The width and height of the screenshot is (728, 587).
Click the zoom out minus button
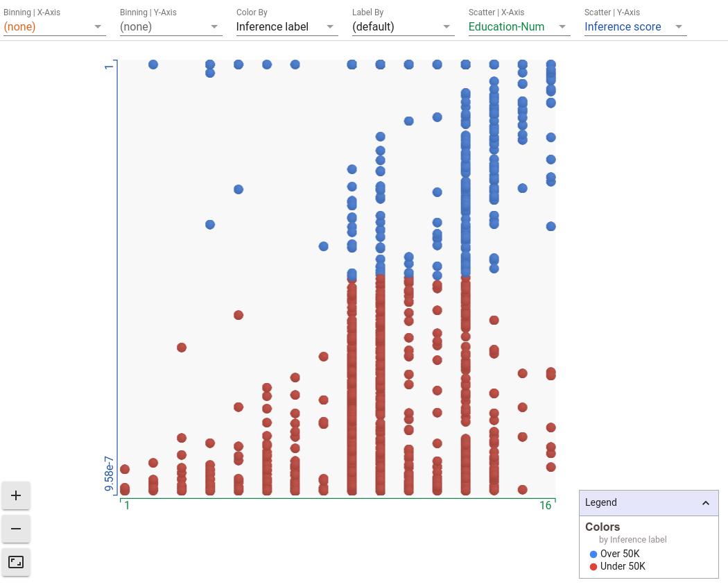point(16,529)
